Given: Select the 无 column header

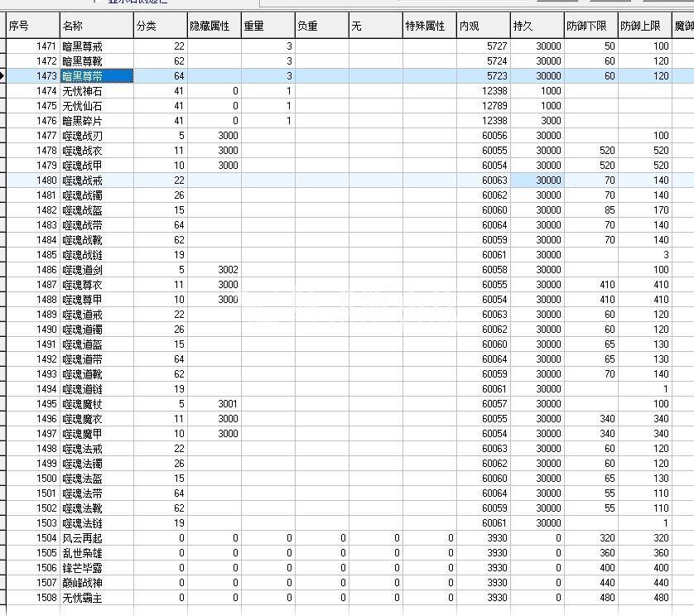Looking at the screenshot, I should pos(376,26).
